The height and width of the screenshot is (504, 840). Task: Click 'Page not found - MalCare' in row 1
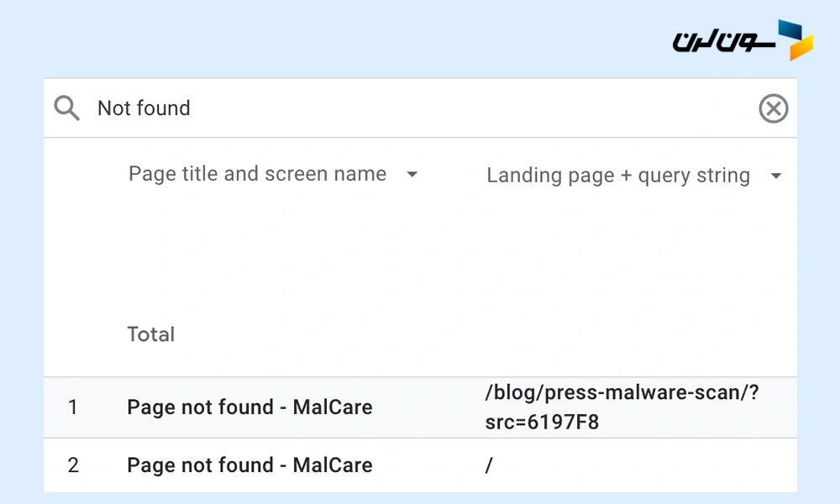tap(249, 407)
